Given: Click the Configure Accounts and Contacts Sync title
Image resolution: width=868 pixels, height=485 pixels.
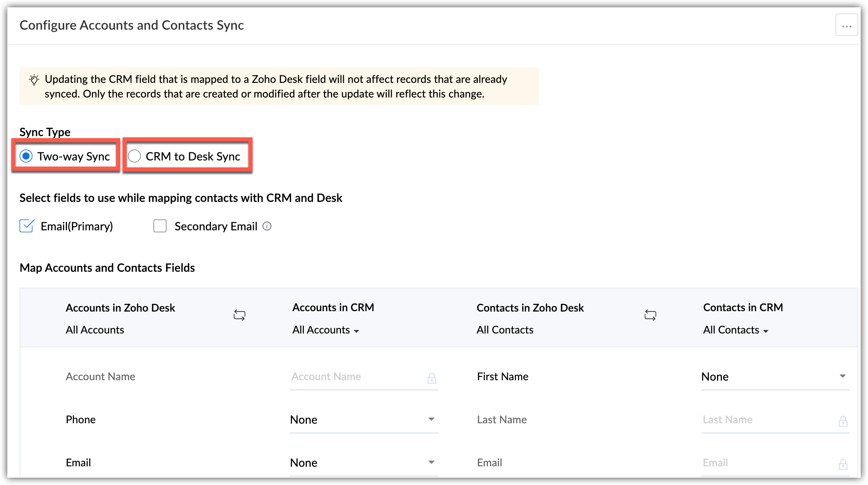Looking at the screenshot, I should 132,25.
